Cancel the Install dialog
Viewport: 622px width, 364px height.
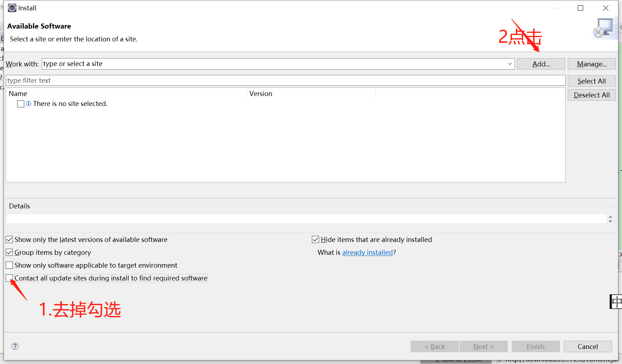[x=588, y=347]
